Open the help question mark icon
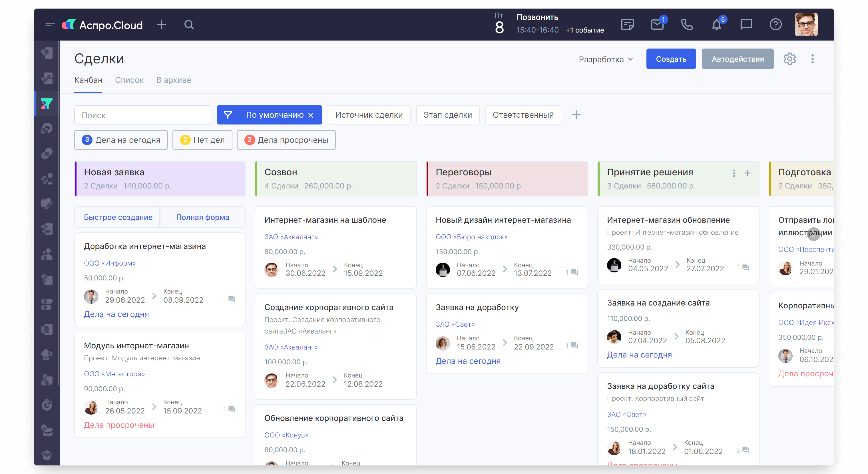Image resolution: width=868 pixels, height=474 pixels. tap(775, 25)
